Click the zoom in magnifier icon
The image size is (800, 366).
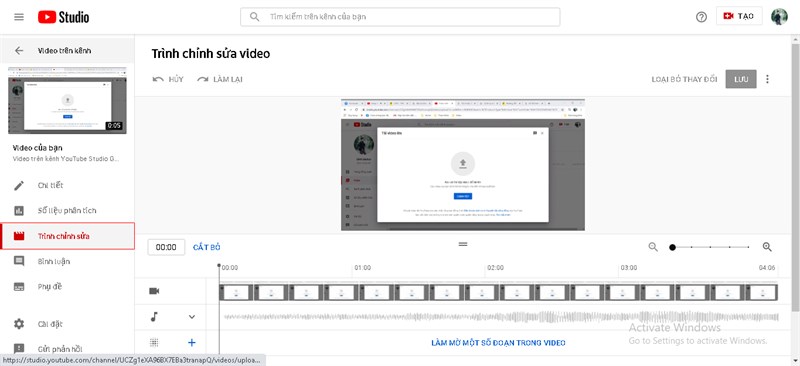click(767, 247)
